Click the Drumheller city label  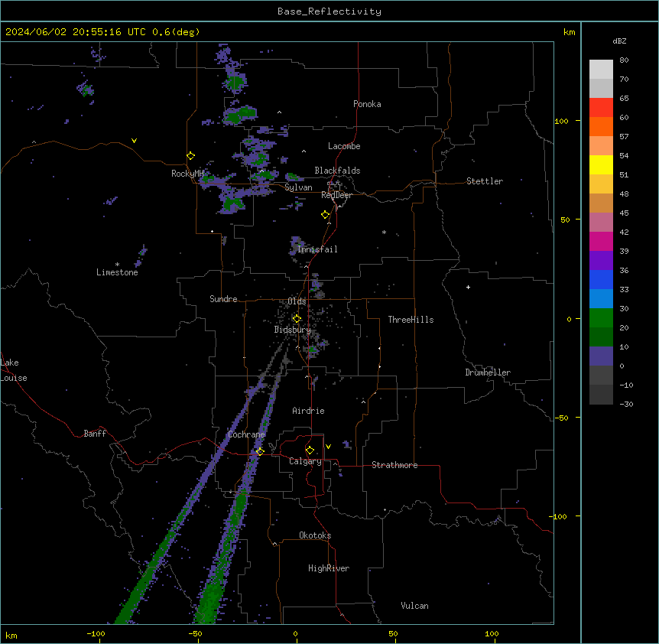(488, 372)
